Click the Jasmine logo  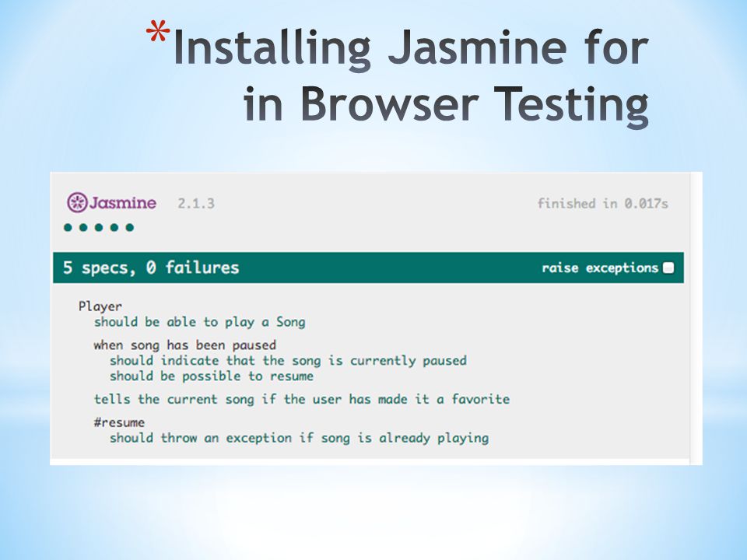click(x=111, y=203)
